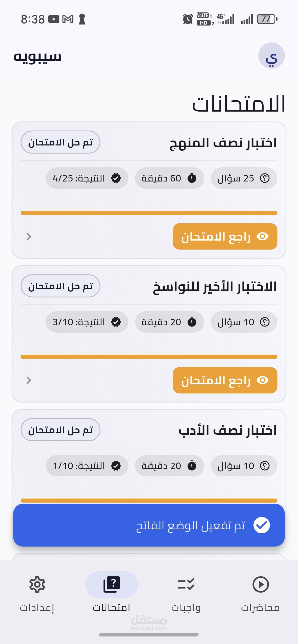Tap تم حل الامتحان badge on نواسخ exam
The width and height of the screenshot is (298, 644).
point(60,286)
